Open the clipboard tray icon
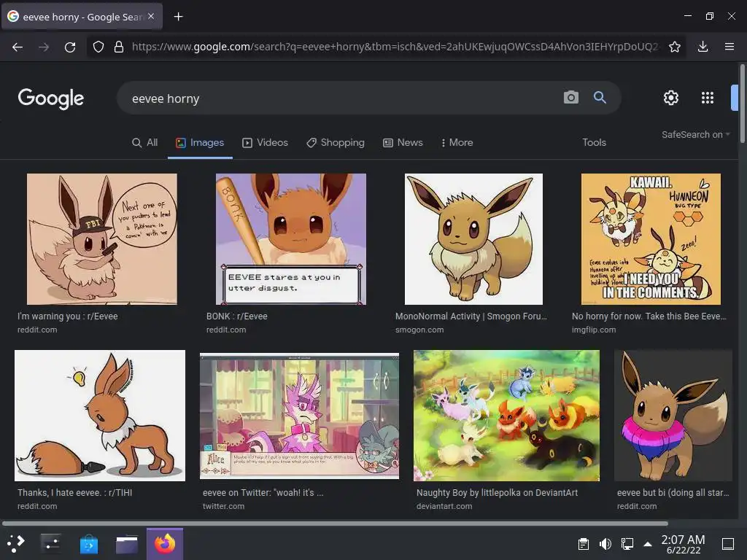This screenshot has height=560, width=747. [583, 544]
